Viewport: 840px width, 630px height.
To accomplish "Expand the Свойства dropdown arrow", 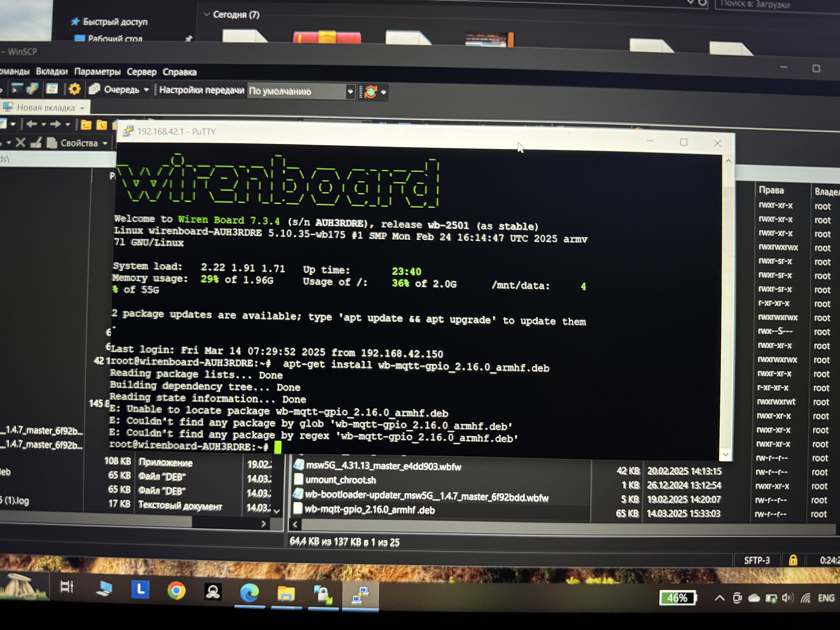I will tap(105, 144).
